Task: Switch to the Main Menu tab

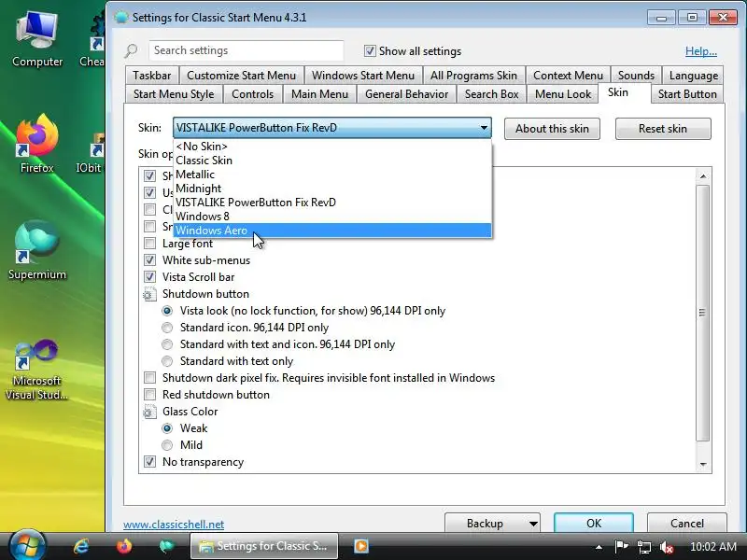Action: [319, 94]
